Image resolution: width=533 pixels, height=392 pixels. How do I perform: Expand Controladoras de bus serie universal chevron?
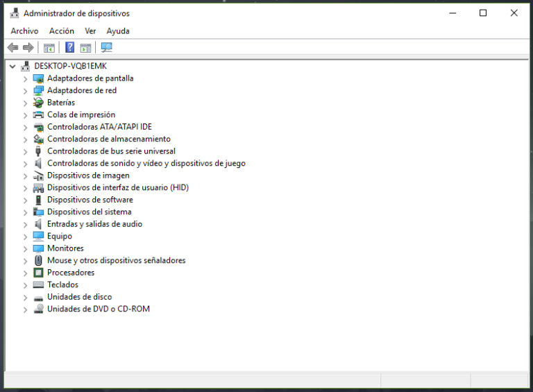pyautogui.click(x=25, y=152)
